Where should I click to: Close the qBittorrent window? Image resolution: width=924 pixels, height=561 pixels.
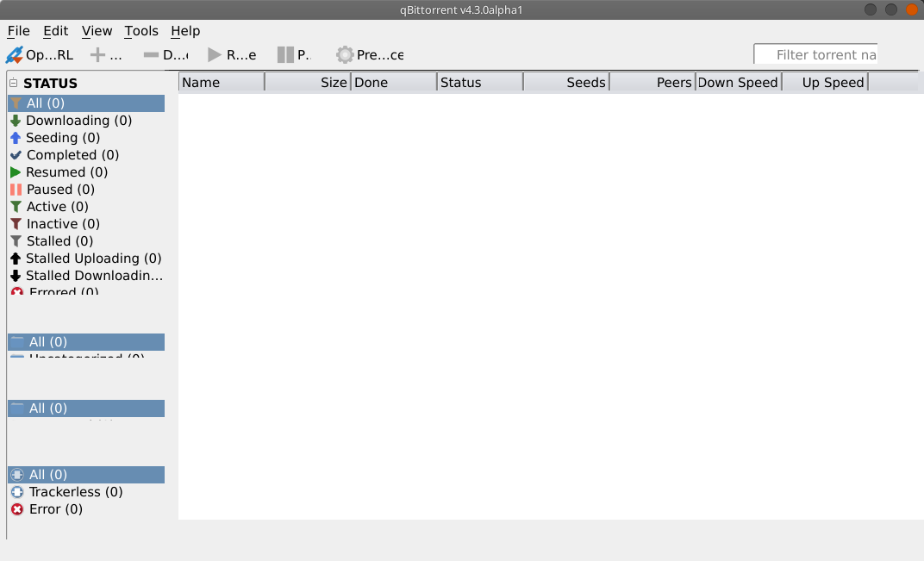pos(912,9)
